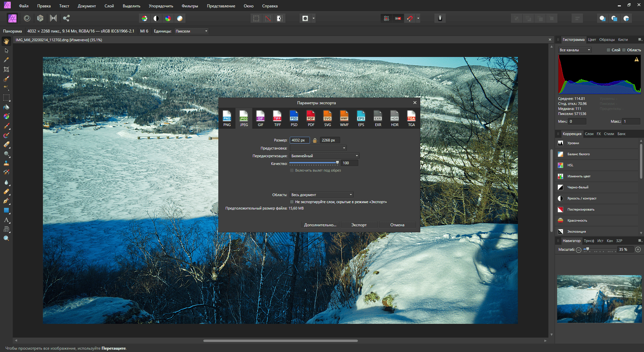Open 'Весь документ' area dropdown
The height and width of the screenshot is (352, 644).
[321, 195]
